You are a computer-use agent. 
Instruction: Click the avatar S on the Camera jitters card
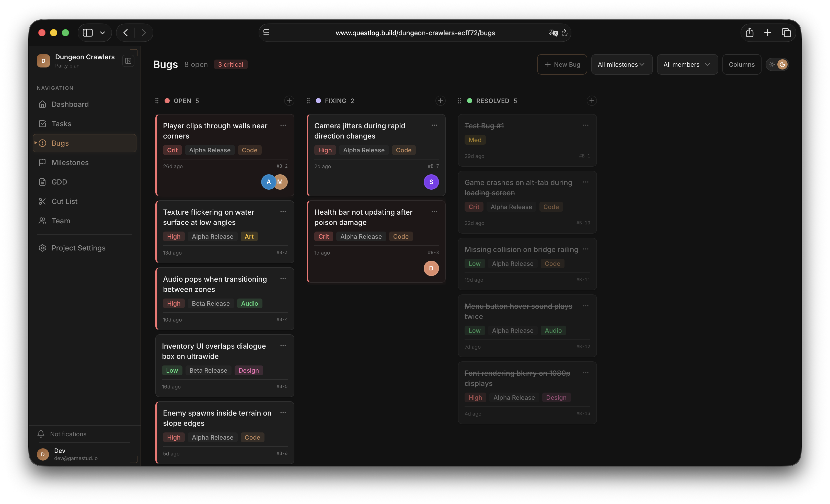point(431,182)
